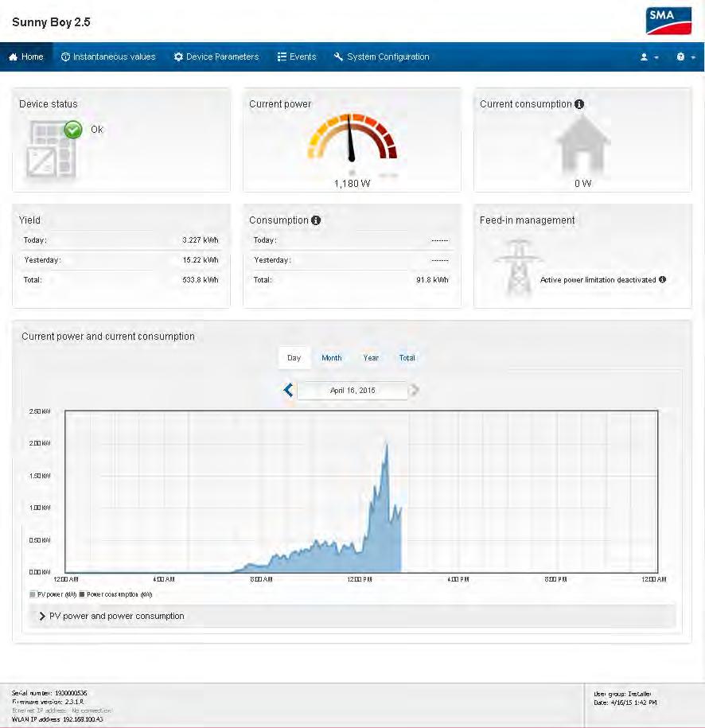Open Device Parameters page
This screenshot has width=705, height=728.
[216, 56]
